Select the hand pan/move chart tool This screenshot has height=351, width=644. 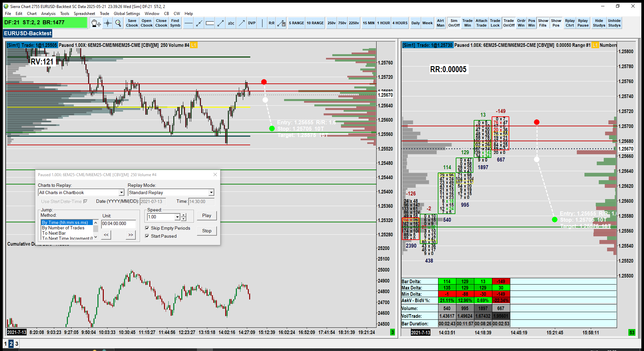pos(96,23)
